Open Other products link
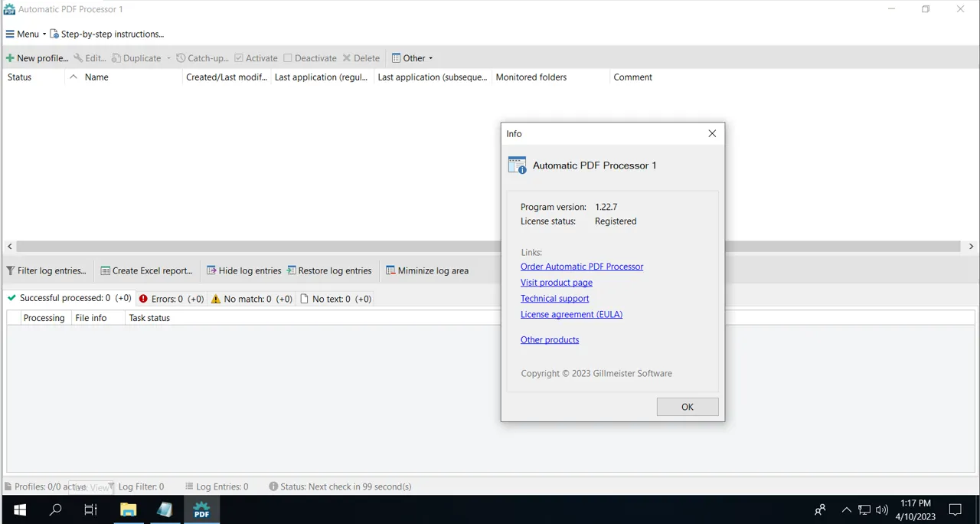This screenshot has height=524, width=980. click(x=550, y=340)
